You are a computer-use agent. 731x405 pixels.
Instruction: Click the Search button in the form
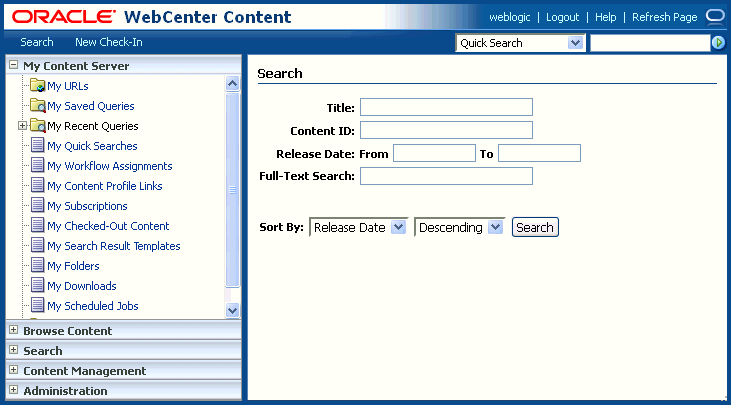tap(535, 227)
